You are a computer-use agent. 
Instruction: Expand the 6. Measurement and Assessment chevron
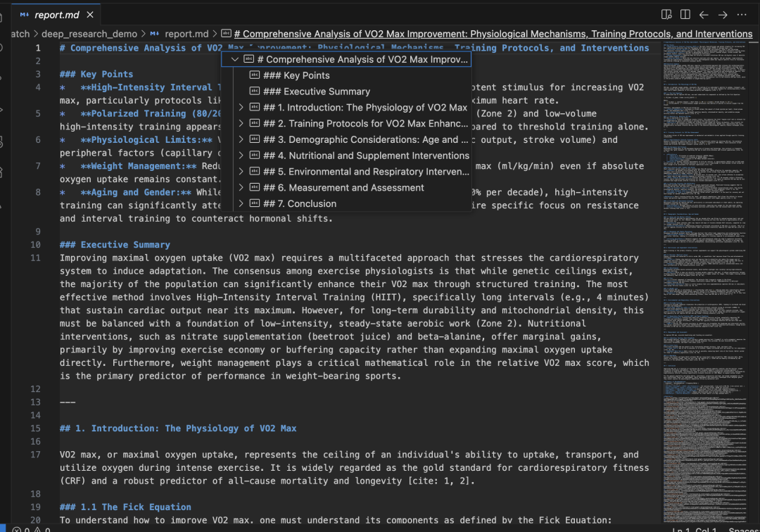tap(241, 188)
